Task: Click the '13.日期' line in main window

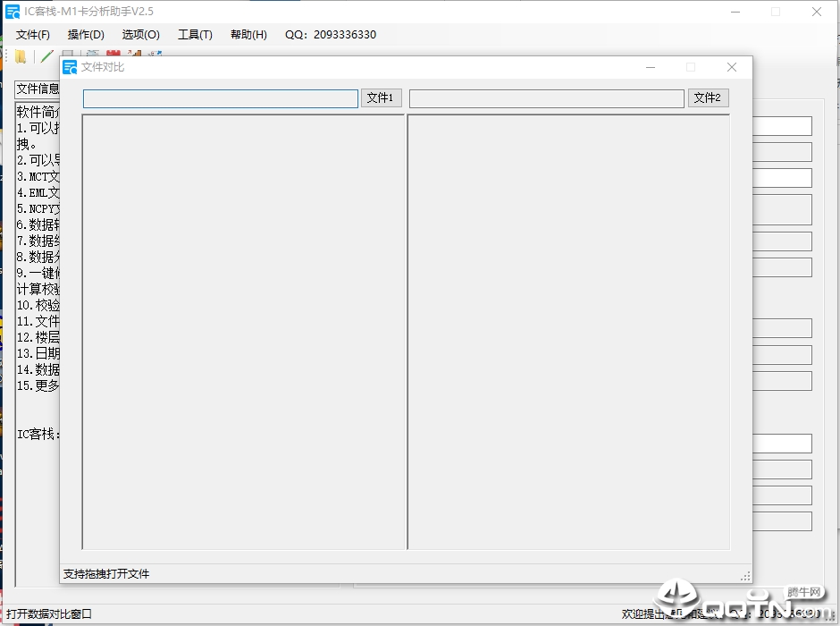Action: coord(38,353)
